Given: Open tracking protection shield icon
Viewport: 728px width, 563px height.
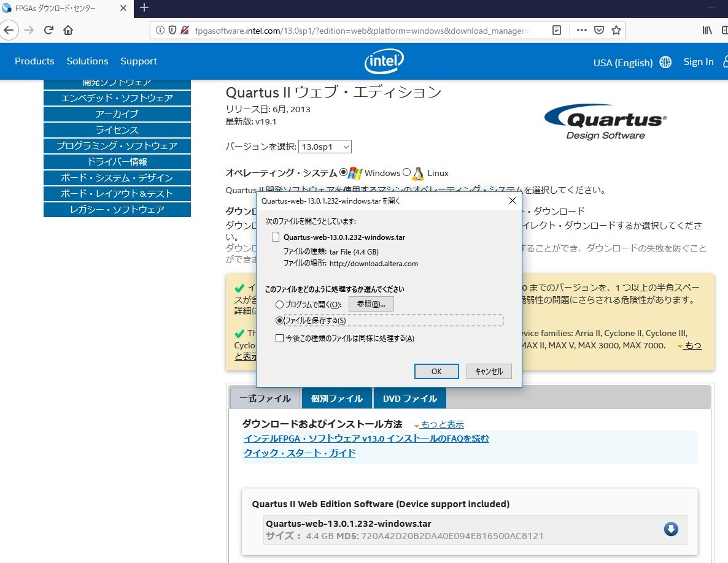Looking at the screenshot, I should pyautogui.click(x=172, y=31).
